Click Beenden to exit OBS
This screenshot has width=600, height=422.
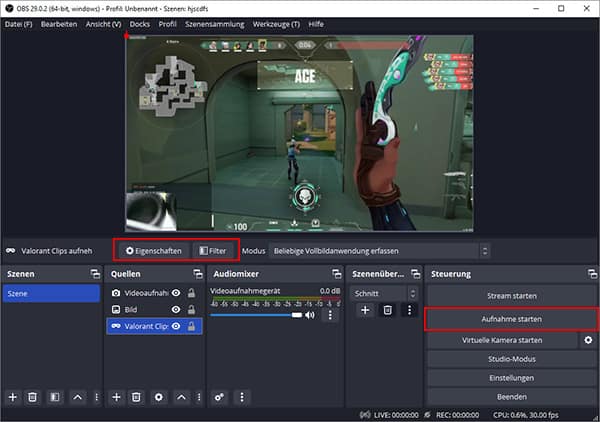[512, 397]
